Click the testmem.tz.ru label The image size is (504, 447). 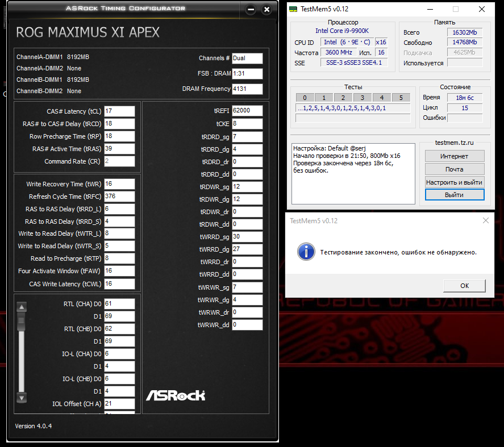coord(454,143)
